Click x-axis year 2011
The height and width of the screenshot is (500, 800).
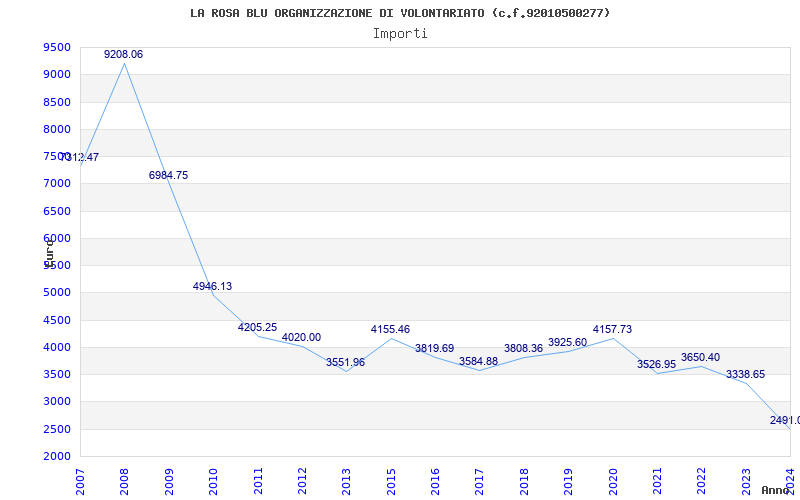[x=258, y=482]
